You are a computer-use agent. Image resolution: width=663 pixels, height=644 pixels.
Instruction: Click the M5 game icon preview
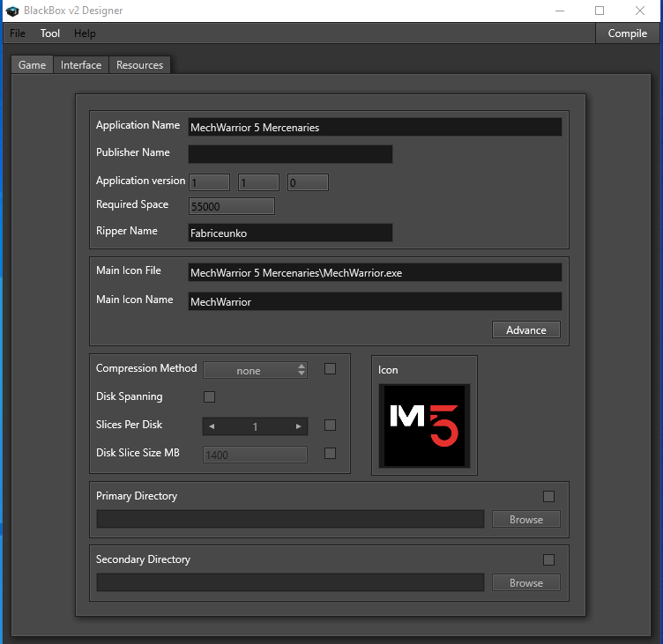click(424, 426)
